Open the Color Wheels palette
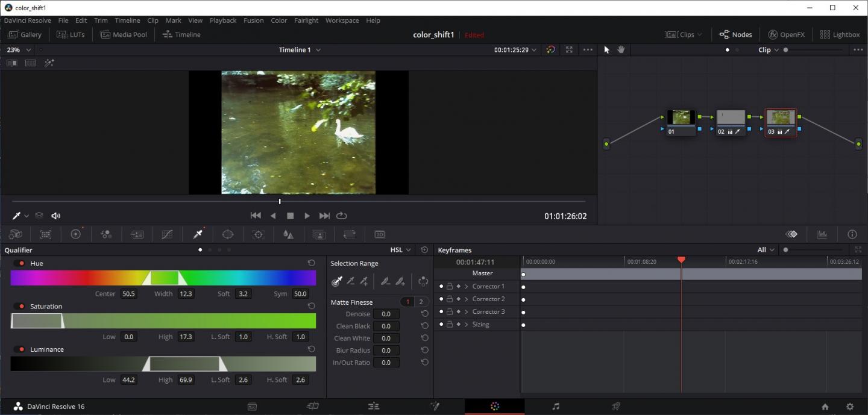 coord(76,234)
